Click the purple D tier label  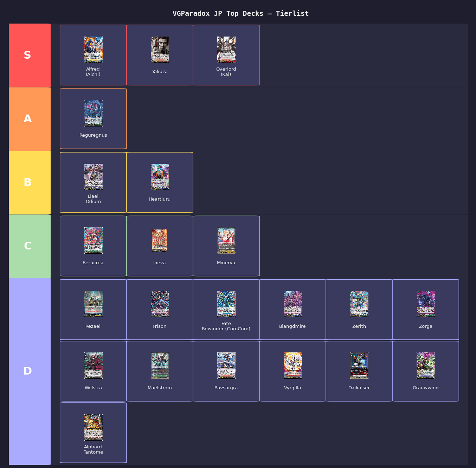coord(30,371)
